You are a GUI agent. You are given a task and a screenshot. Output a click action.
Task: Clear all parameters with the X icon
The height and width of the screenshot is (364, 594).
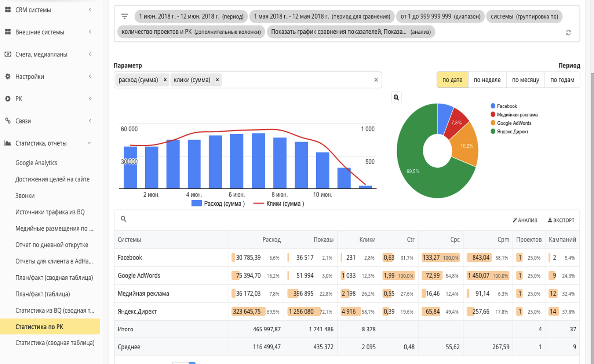(376, 80)
